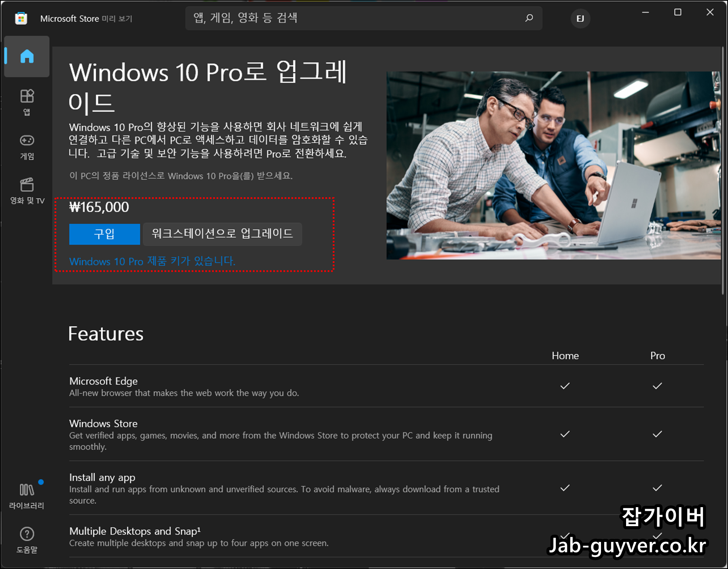728x569 pixels.
Task: Open the 앱 (Apps) section icon
Action: 27,97
